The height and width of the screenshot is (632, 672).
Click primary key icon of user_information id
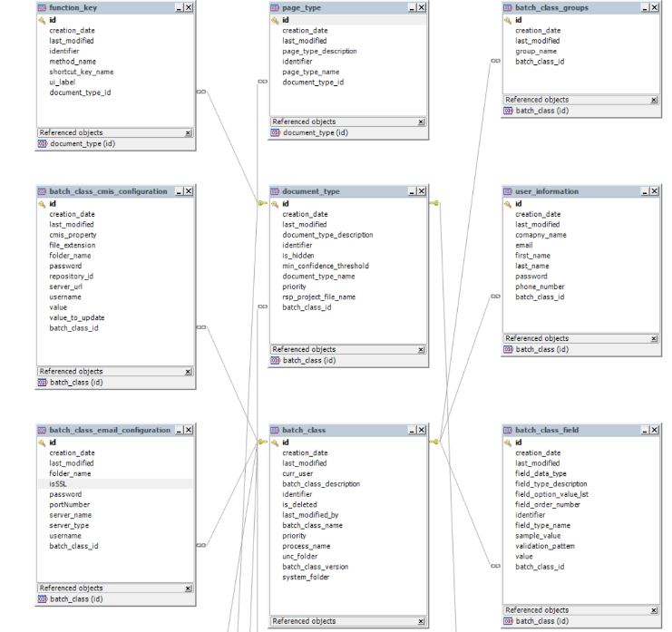click(x=508, y=204)
